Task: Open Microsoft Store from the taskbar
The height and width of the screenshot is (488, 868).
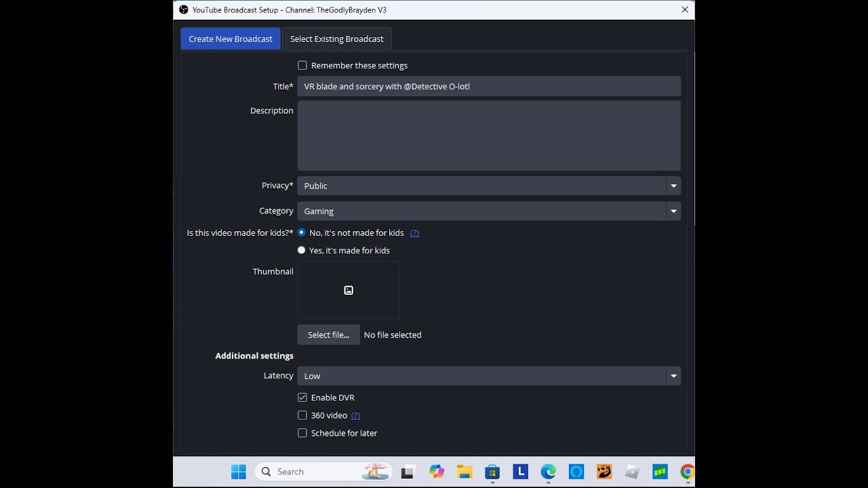Action: coord(492,472)
